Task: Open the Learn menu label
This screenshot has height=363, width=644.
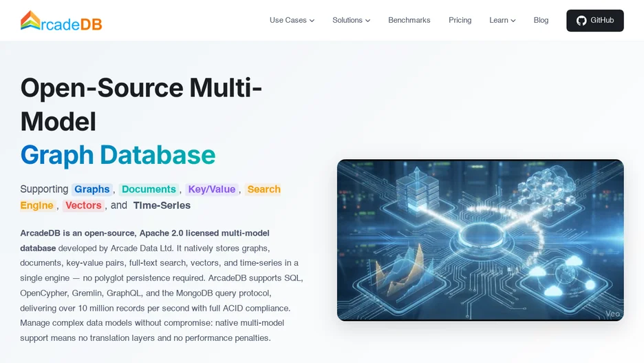Action: coord(499,20)
